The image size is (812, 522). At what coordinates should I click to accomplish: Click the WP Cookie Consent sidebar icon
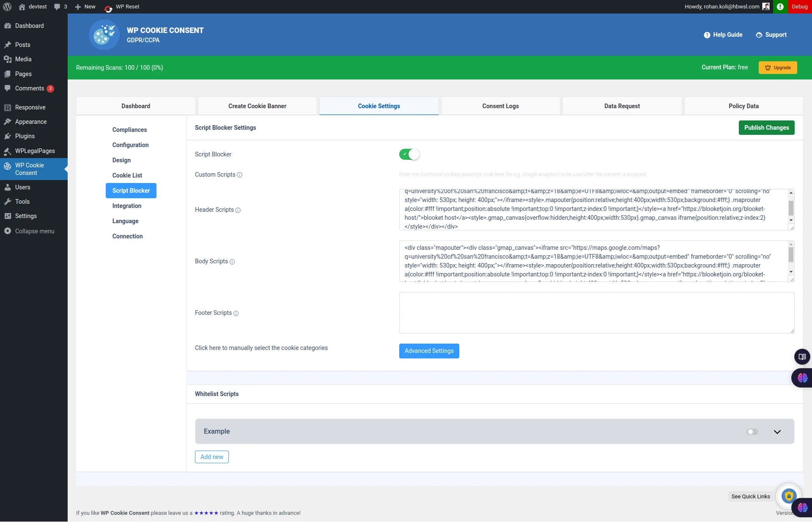click(x=8, y=166)
